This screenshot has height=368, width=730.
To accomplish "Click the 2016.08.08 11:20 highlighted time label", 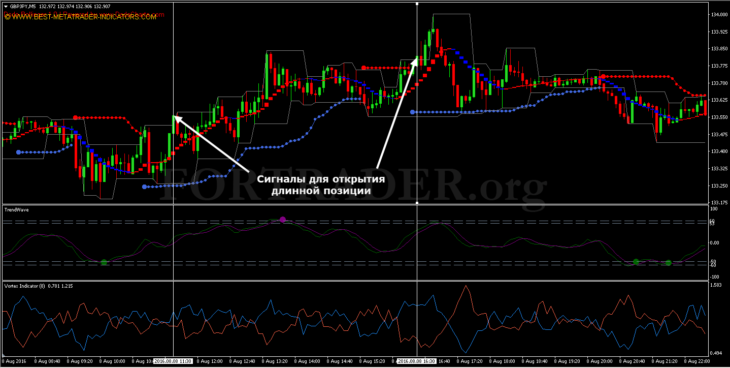I will tap(173, 361).
